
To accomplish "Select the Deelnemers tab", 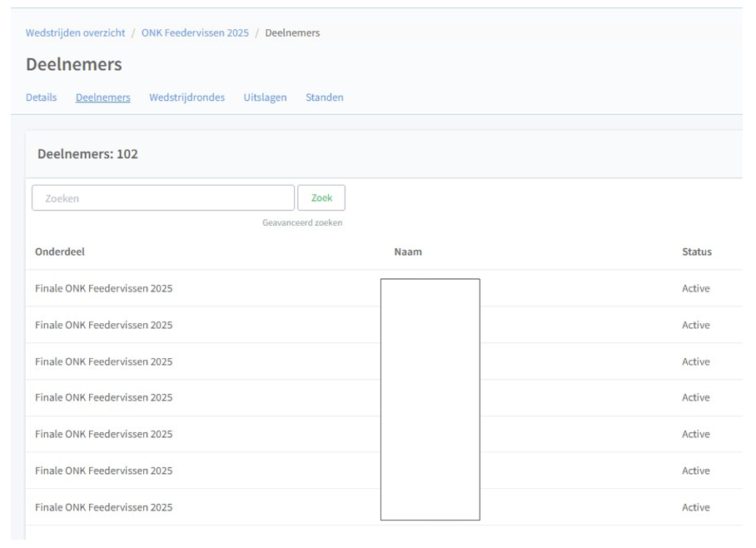I will click(x=102, y=97).
